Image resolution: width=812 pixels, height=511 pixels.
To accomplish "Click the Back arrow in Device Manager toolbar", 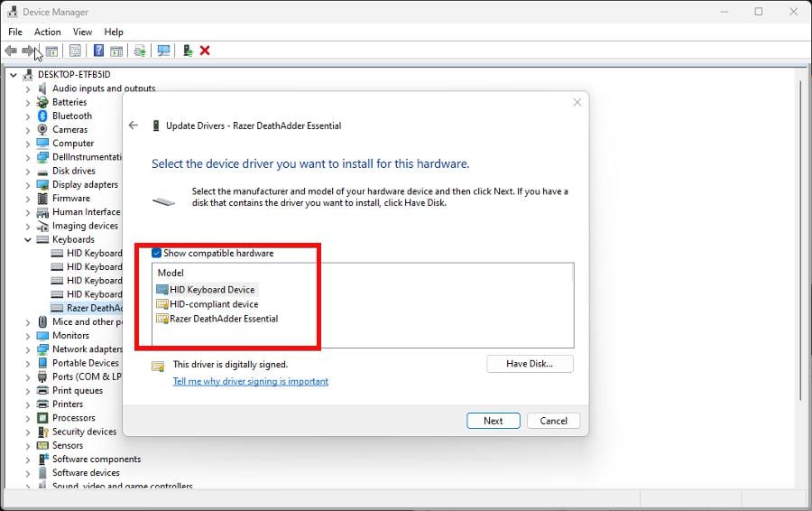I will pyautogui.click(x=11, y=51).
